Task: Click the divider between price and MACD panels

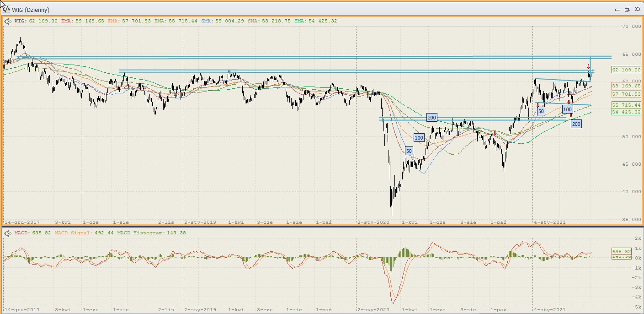Action: tap(320, 226)
